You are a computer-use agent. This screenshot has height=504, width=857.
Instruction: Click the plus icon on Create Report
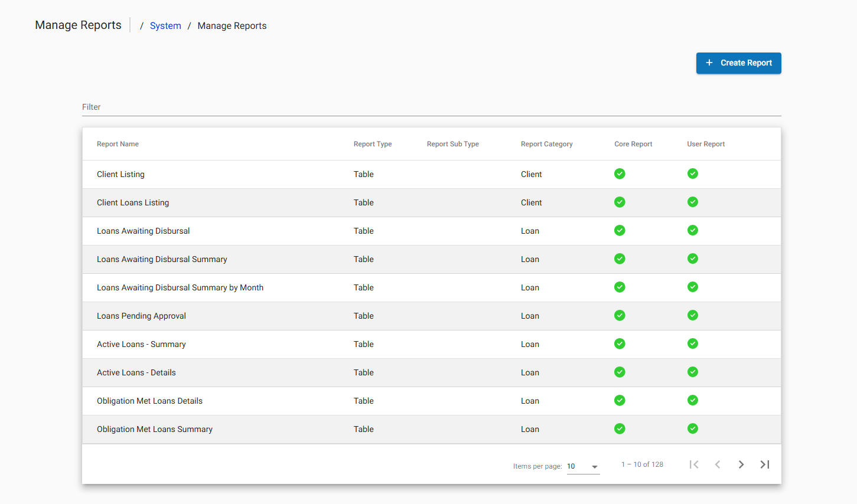tap(709, 63)
